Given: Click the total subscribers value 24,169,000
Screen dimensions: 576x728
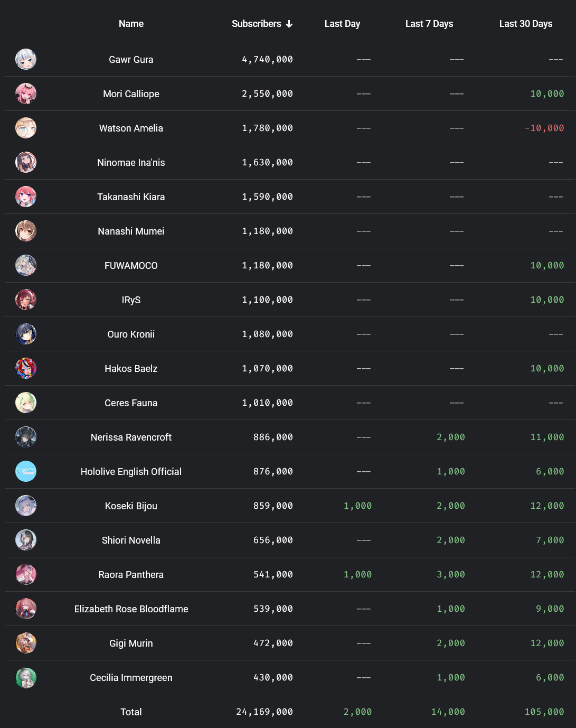Looking at the screenshot, I should [265, 712].
